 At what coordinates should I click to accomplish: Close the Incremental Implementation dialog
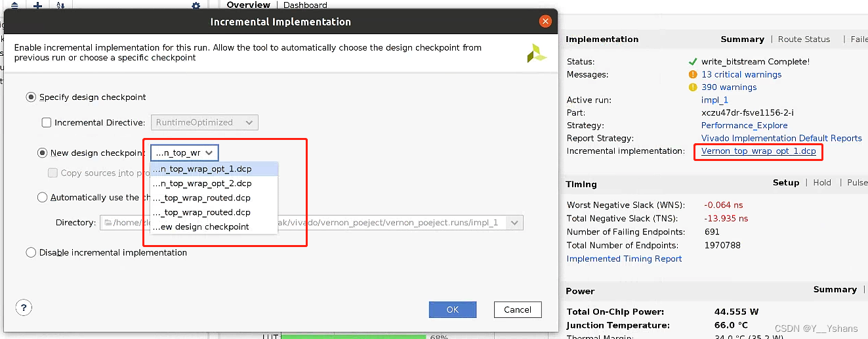click(545, 22)
